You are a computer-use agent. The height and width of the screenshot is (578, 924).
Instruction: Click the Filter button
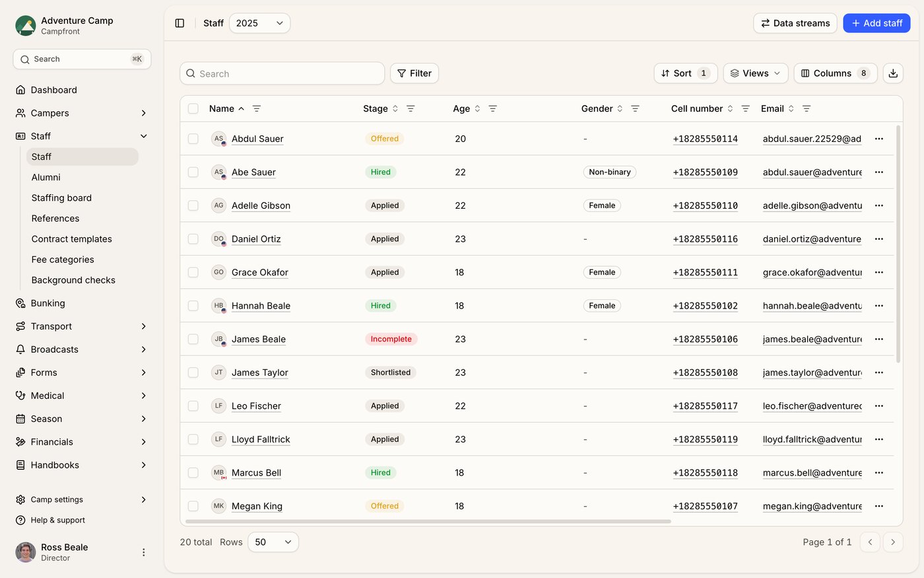414,73
